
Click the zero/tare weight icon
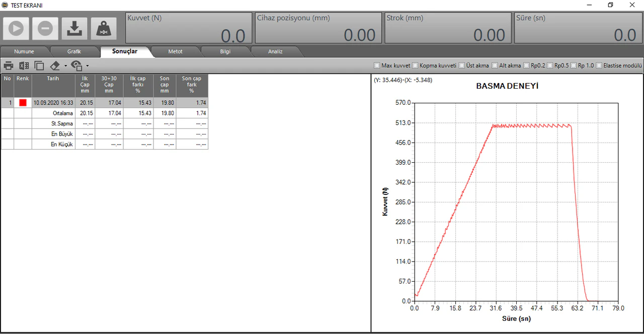click(104, 29)
